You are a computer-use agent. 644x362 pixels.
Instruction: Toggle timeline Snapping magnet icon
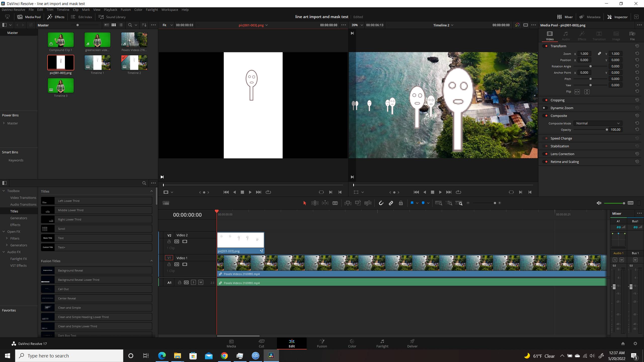(x=381, y=203)
